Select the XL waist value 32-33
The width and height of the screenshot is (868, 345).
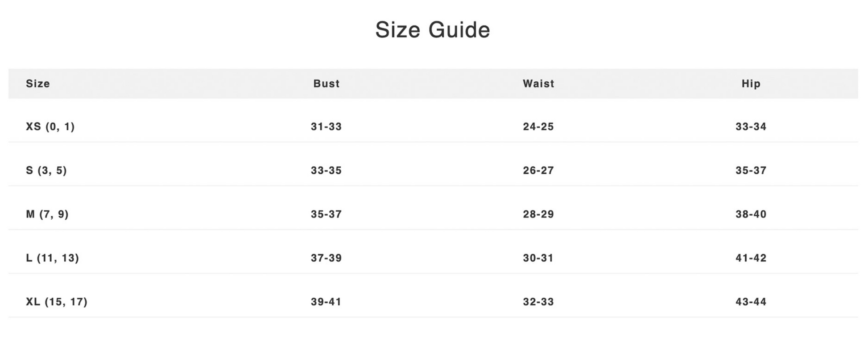[x=538, y=302]
